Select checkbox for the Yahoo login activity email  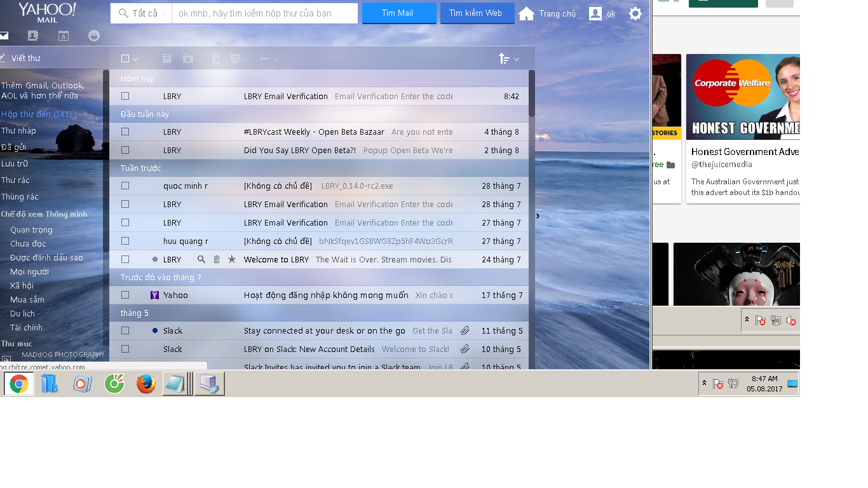125,295
